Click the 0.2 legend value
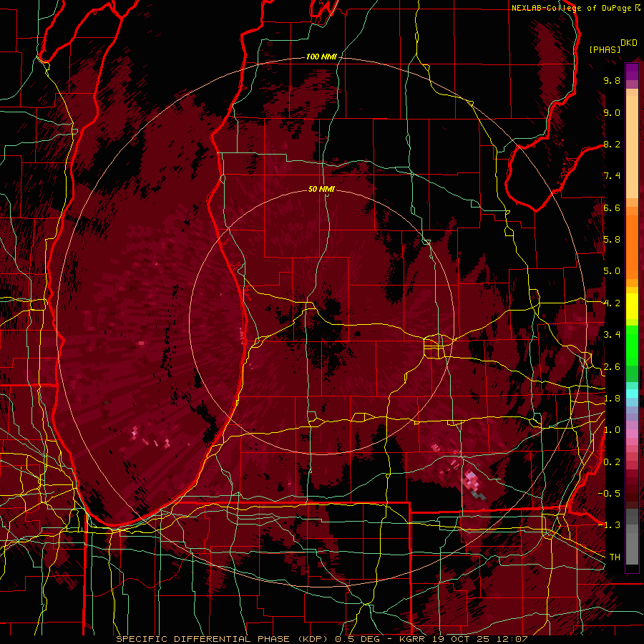Screen dimensions: 644x644 [x=612, y=462]
